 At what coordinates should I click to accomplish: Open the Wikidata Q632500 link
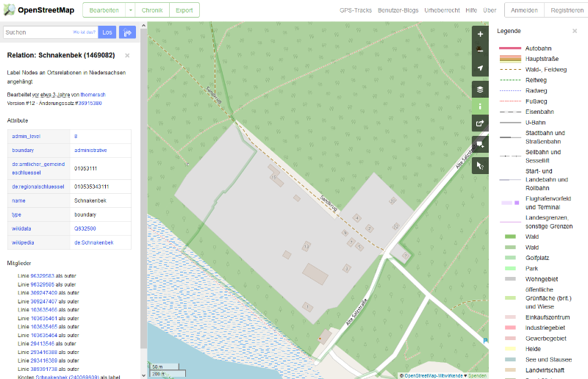[85, 228]
